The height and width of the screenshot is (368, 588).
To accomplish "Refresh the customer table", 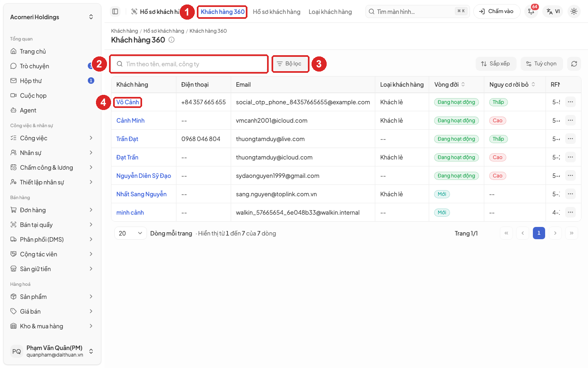I will pos(574,64).
